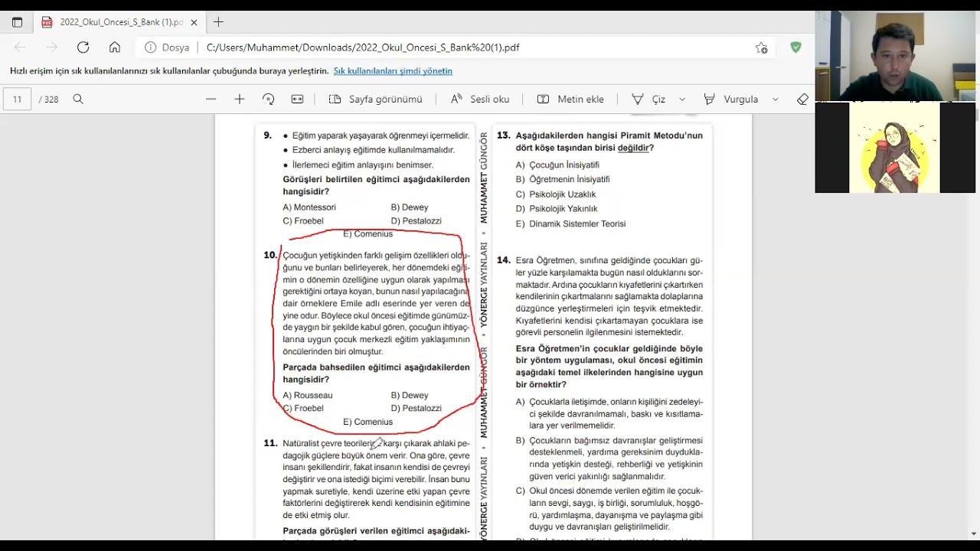This screenshot has width=980, height=551.
Task: Zoom in on the PDF
Action: click(240, 99)
